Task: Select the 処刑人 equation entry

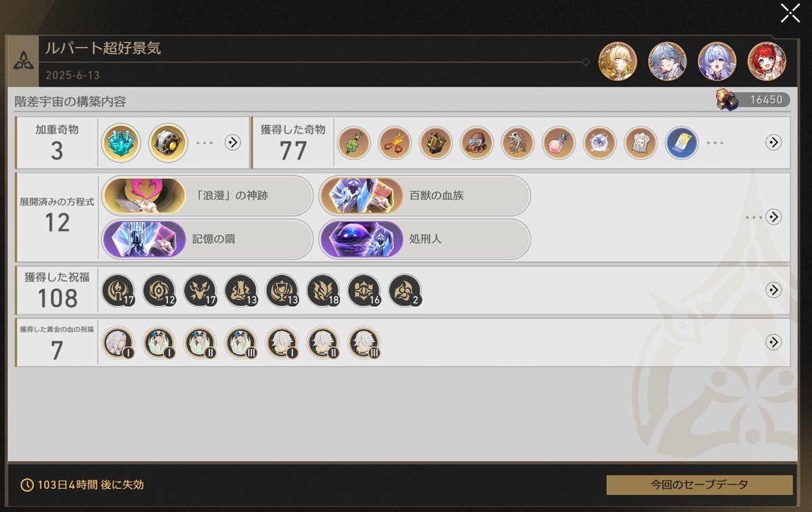Action: point(425,239)
